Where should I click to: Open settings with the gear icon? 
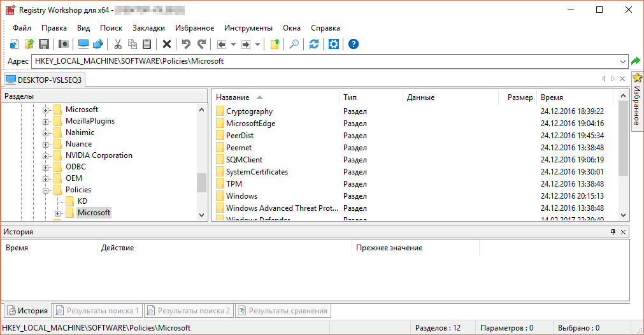point(333,44)
